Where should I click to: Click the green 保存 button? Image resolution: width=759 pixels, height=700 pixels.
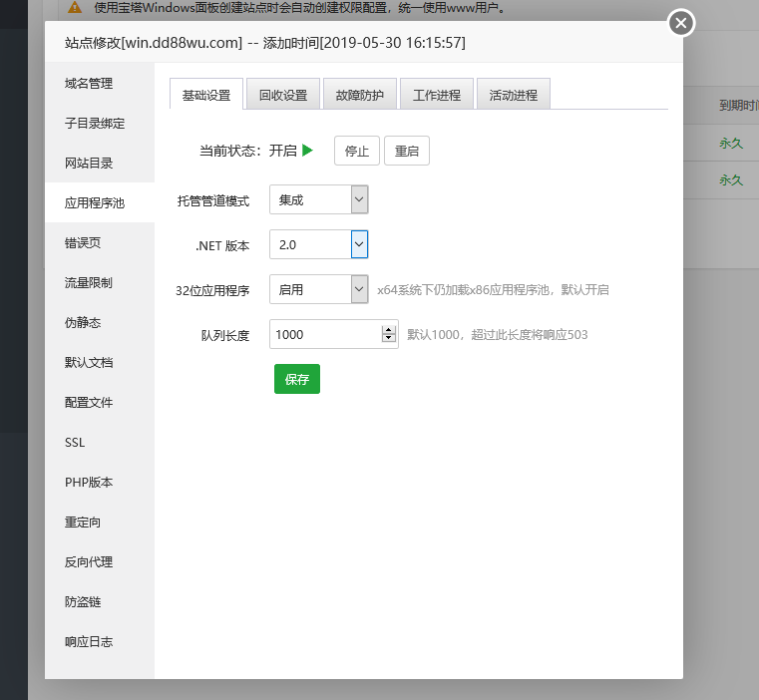point(297,379)
